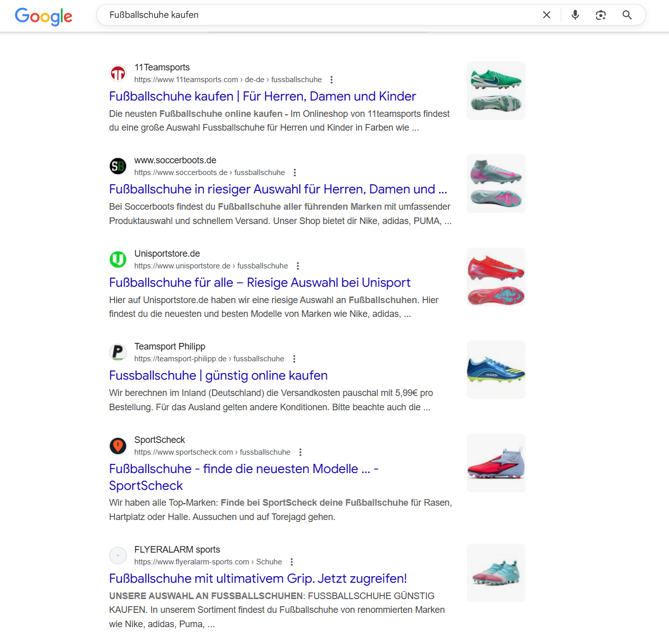Open Google Lens image search

pyautogui.click(x=601, y=15)
